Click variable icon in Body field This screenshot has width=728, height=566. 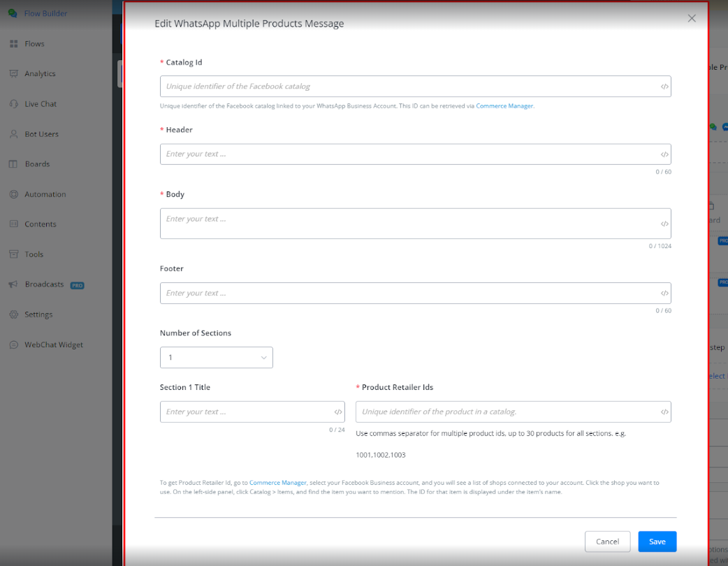pos(664,224)
